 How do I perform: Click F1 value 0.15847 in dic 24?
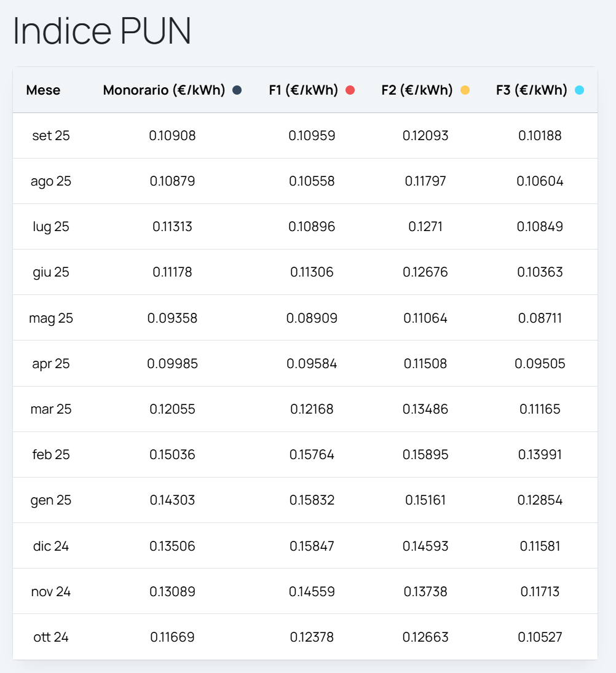click(x=312, y=546)
